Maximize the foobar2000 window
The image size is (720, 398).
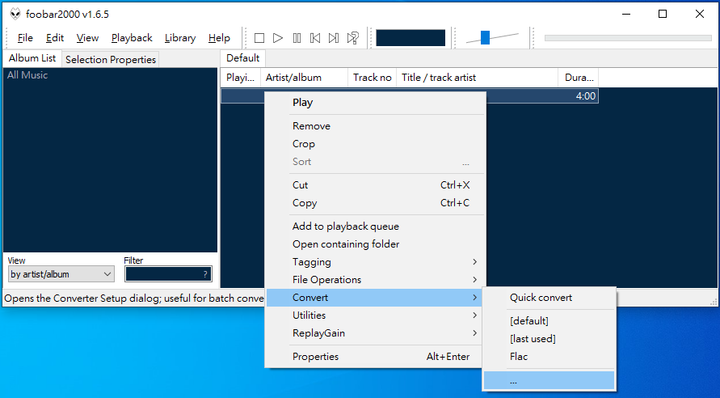(662, 14)
